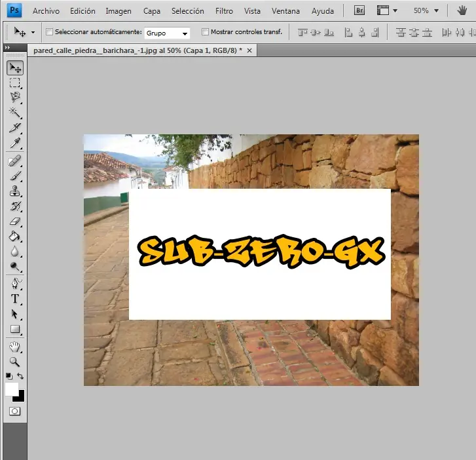Enable Mostrar controles transf. checkbox
This screenshot has height=460, width=476.
(205, 31)
